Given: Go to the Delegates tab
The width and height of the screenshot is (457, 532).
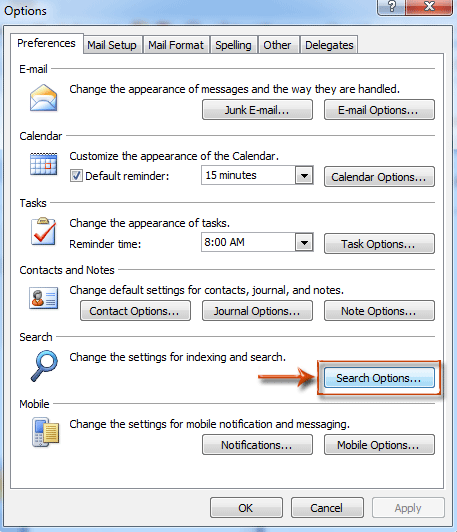Looking at the screenshot, I should coord(329,45).
